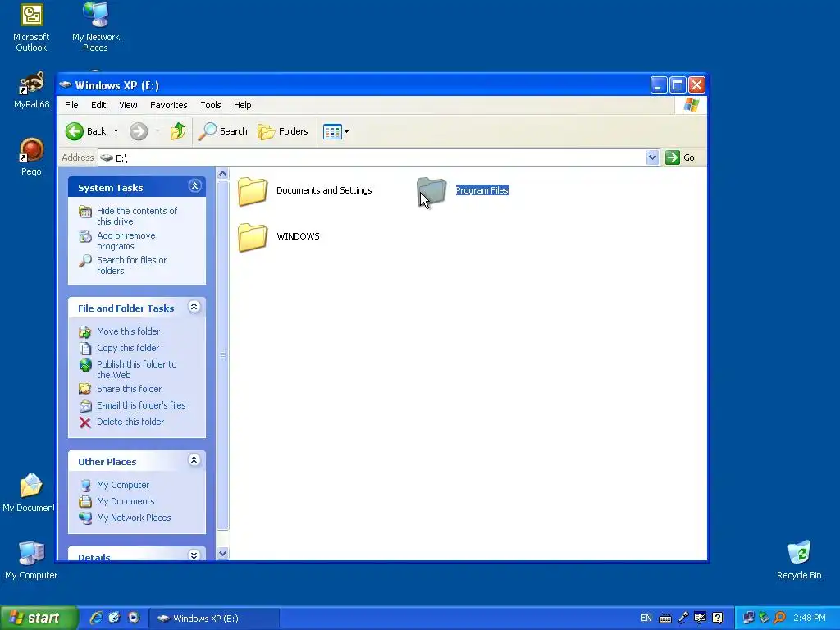
Task: Click the Start button
Action: click(x=39, y=618)
